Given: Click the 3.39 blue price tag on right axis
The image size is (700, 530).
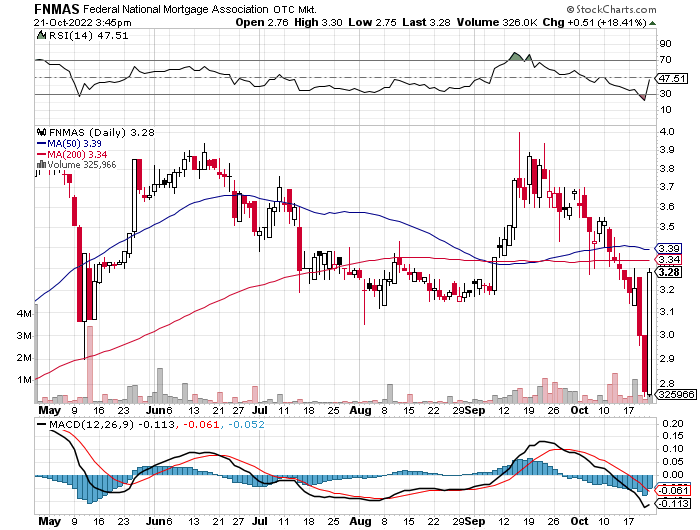Looking at the screenshot, I should pos(670,248).
